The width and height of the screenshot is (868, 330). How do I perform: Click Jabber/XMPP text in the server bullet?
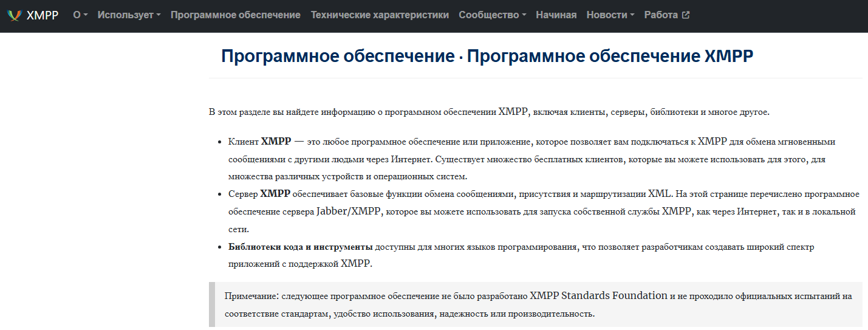[x=349, y=212]
